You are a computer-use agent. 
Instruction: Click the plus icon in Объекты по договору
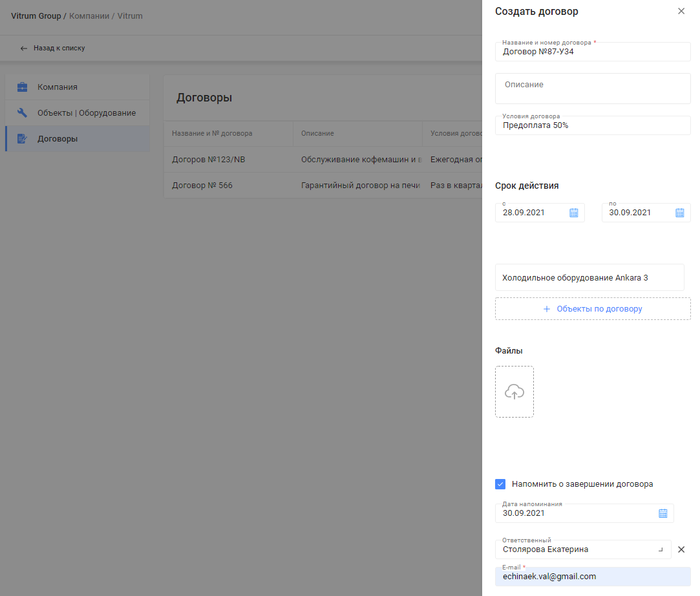[546, 309]
